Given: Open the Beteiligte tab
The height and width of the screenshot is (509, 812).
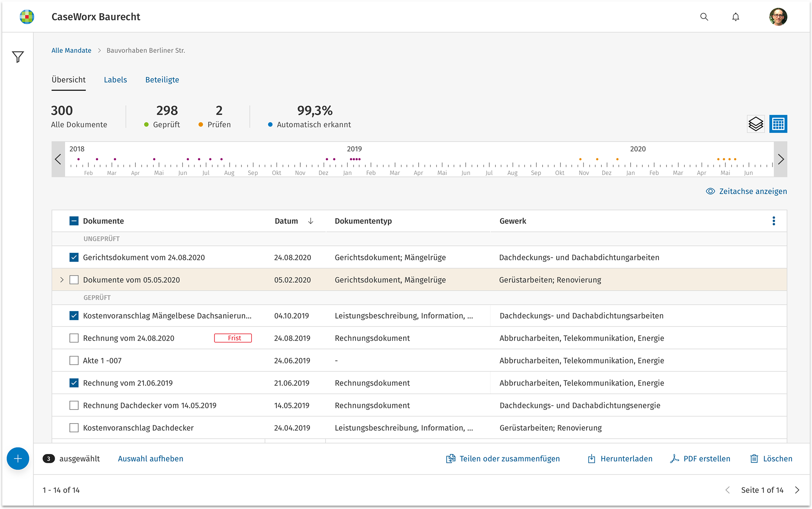Looking at the screenshot, I should tap(162, 80).
